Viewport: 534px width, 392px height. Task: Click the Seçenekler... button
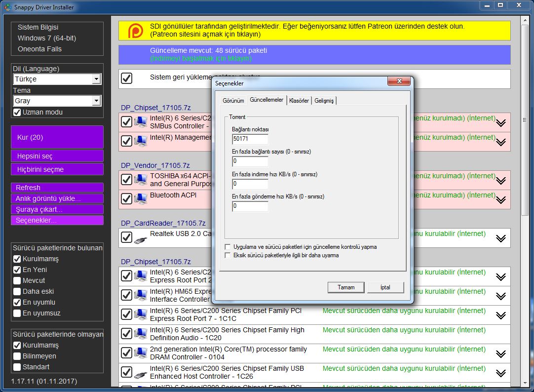tap(57, 220)
